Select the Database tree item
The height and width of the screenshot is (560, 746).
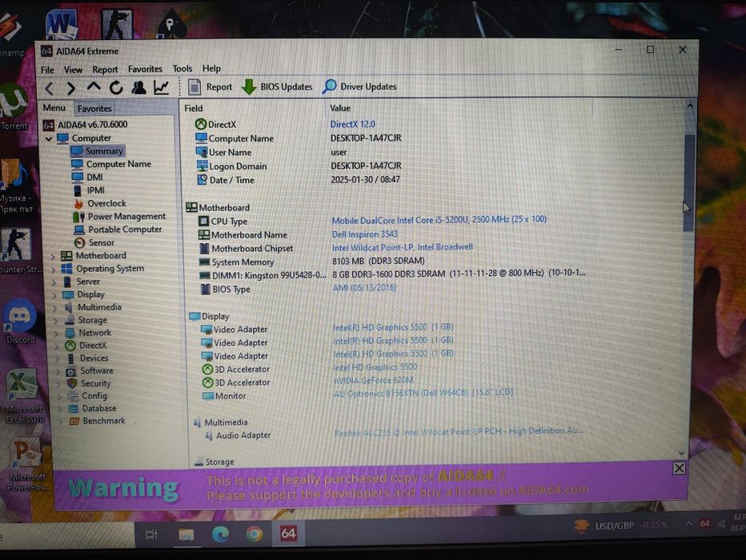[x=93, y=408]
